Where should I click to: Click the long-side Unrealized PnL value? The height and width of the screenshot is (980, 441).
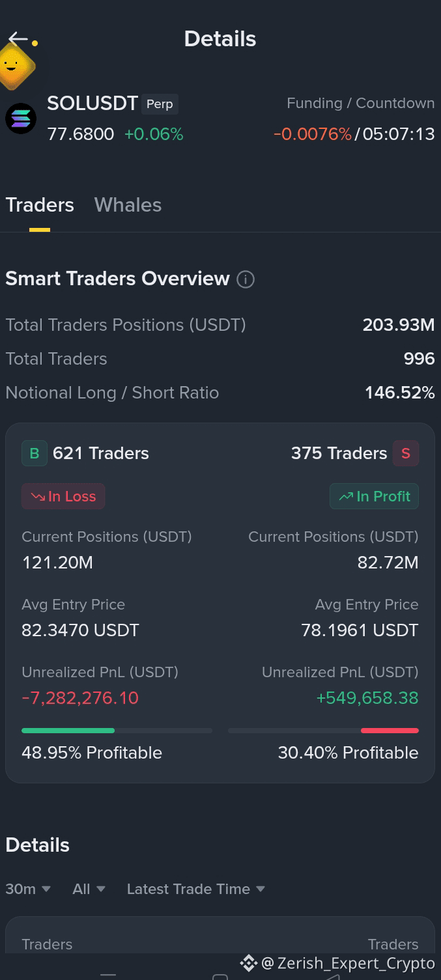pos(80,698)
